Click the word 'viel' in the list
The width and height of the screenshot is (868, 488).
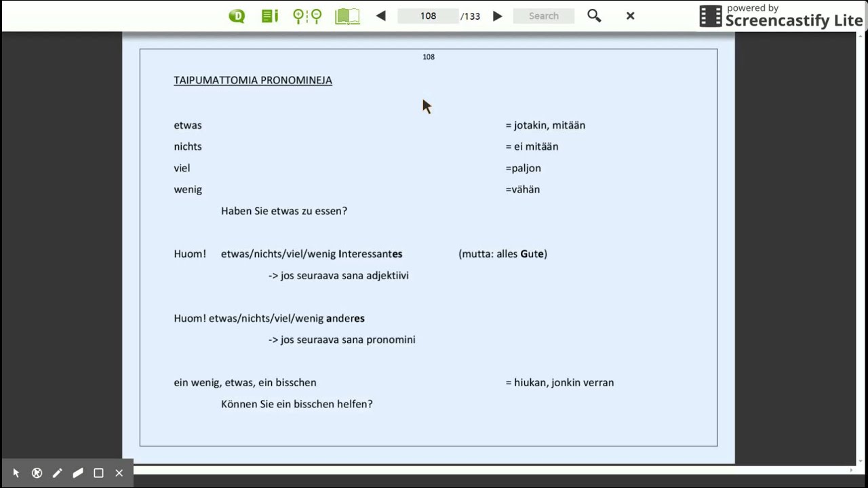[x=182, y=168]
